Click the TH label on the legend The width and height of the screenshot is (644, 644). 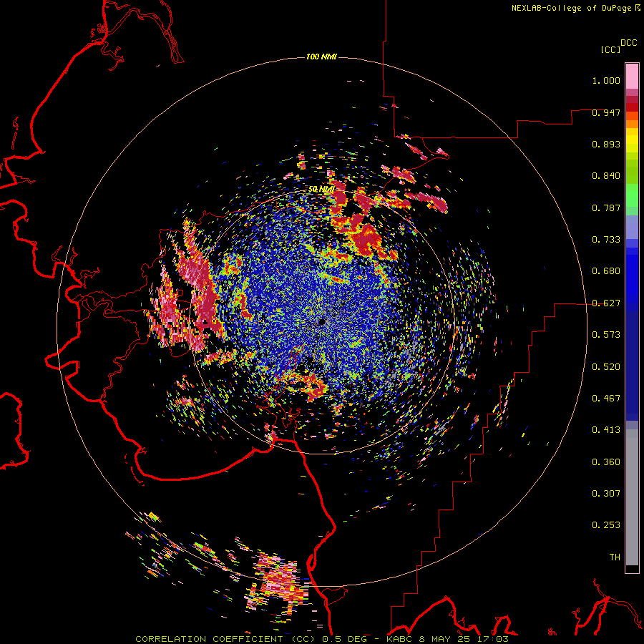(x=615, y=557)
